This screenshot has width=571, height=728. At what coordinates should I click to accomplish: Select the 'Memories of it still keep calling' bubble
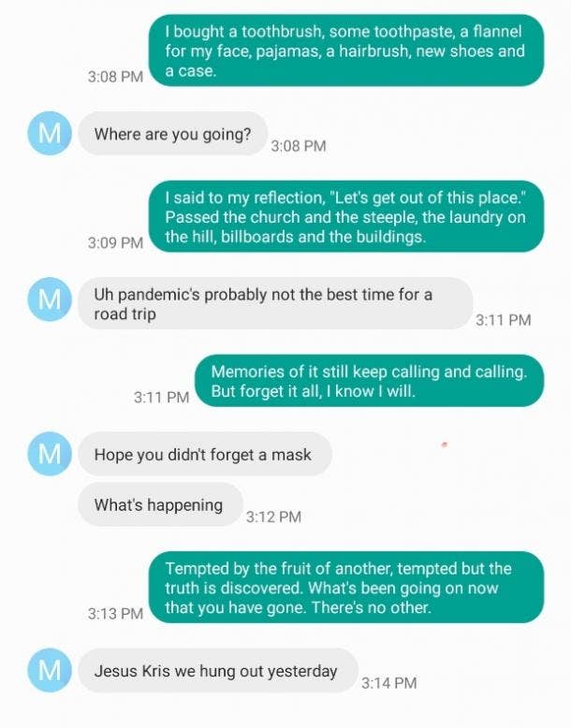pos(369,381)
